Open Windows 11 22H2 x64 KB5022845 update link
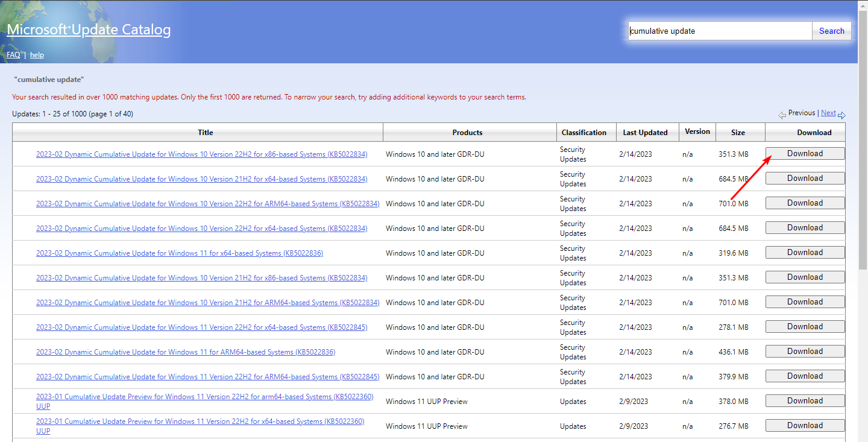This screenshot has width=868, height=442. pos(201,327)
